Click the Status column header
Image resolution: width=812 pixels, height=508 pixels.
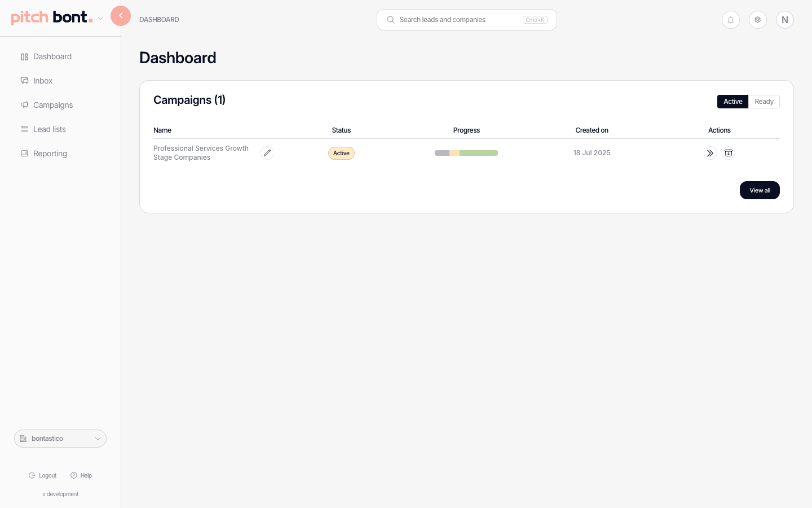tap(341, 130)
